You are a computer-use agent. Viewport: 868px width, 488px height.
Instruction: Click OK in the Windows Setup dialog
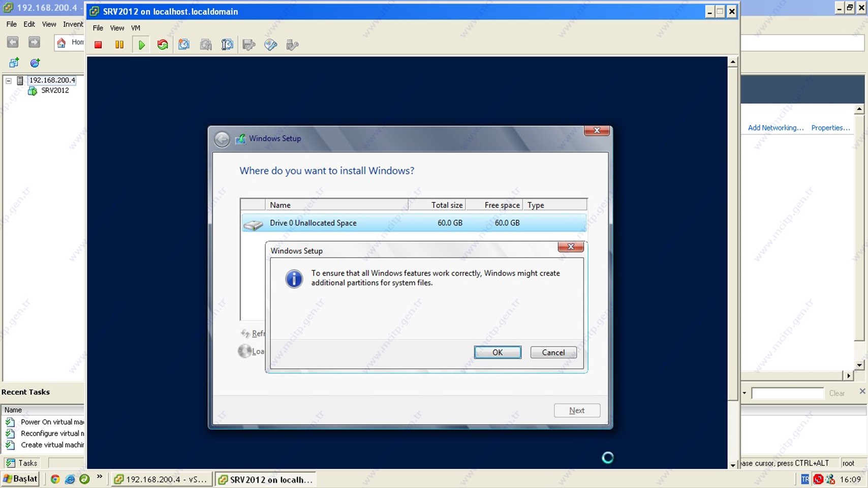click(497, 352)
